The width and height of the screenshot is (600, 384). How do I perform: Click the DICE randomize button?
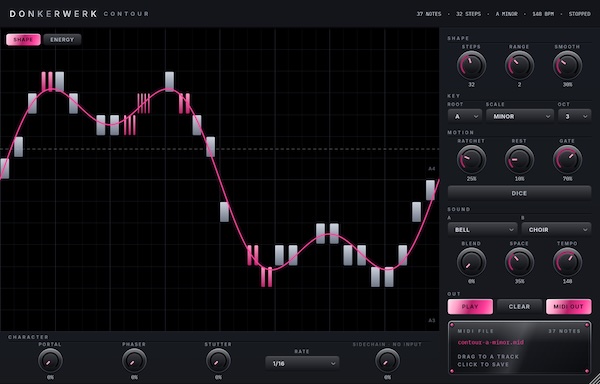pyautogui.click(x=519, y=193)
